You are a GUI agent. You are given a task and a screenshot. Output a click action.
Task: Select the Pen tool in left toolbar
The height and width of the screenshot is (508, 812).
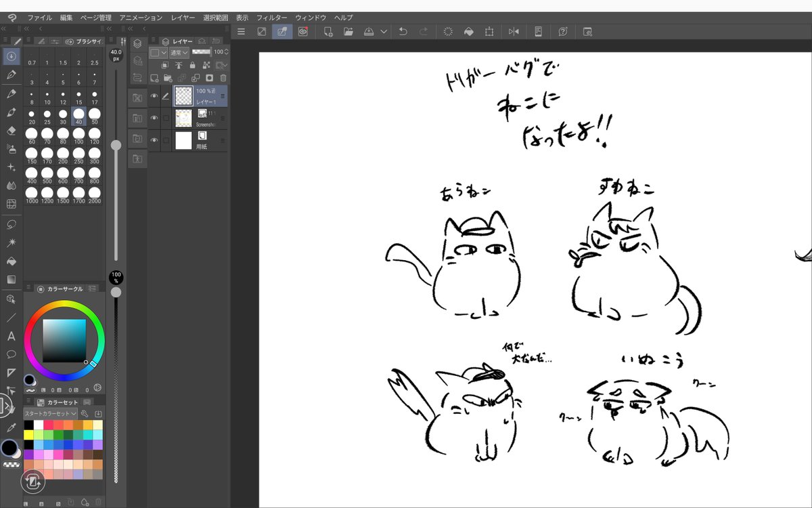click(12, 75)
